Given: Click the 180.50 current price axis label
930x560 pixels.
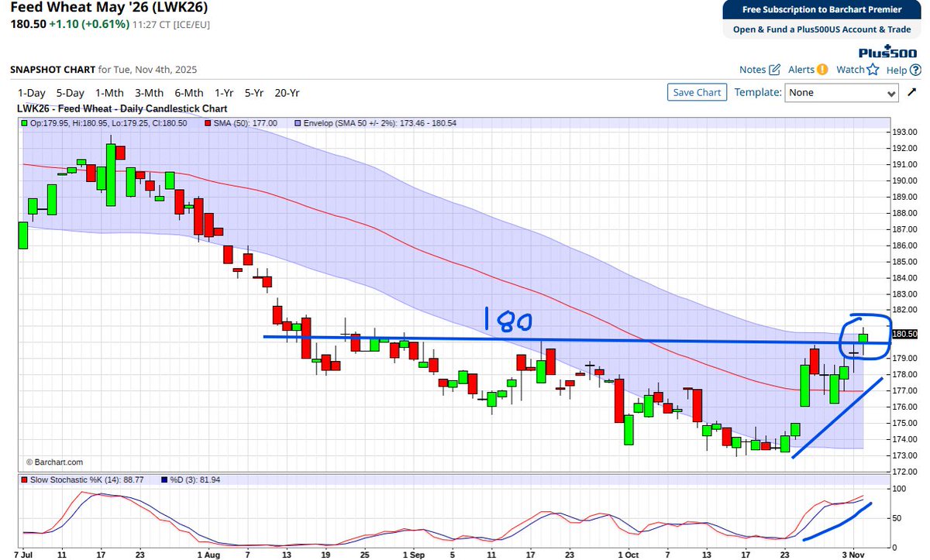Looking at the screenshot, I should (905, 334).
